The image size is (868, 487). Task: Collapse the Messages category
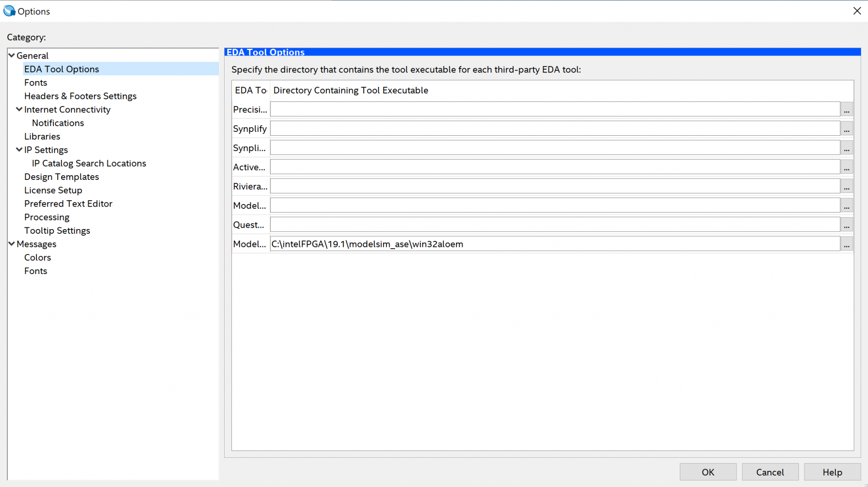(12, 244)
